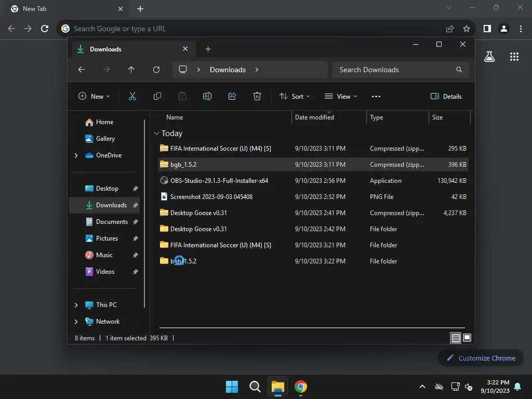Open Chrome profile avatar
Screen dimensions: 532x399
[x=504, y=29]
